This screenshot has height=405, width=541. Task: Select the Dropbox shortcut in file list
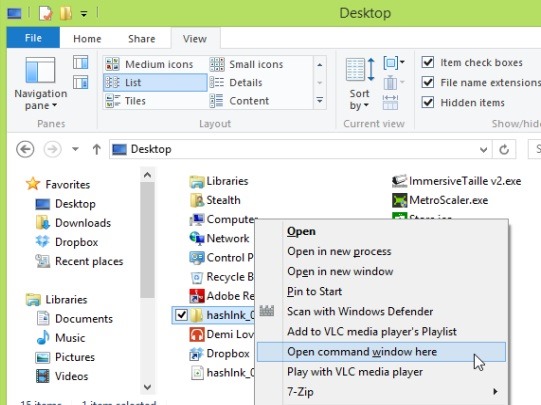click(x=219, y=354)
